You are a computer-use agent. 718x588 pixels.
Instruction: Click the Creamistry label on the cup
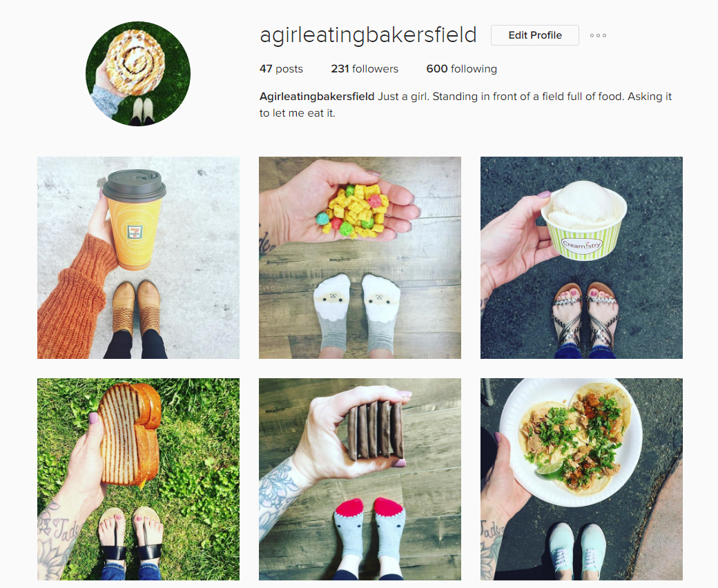point(581,245)
